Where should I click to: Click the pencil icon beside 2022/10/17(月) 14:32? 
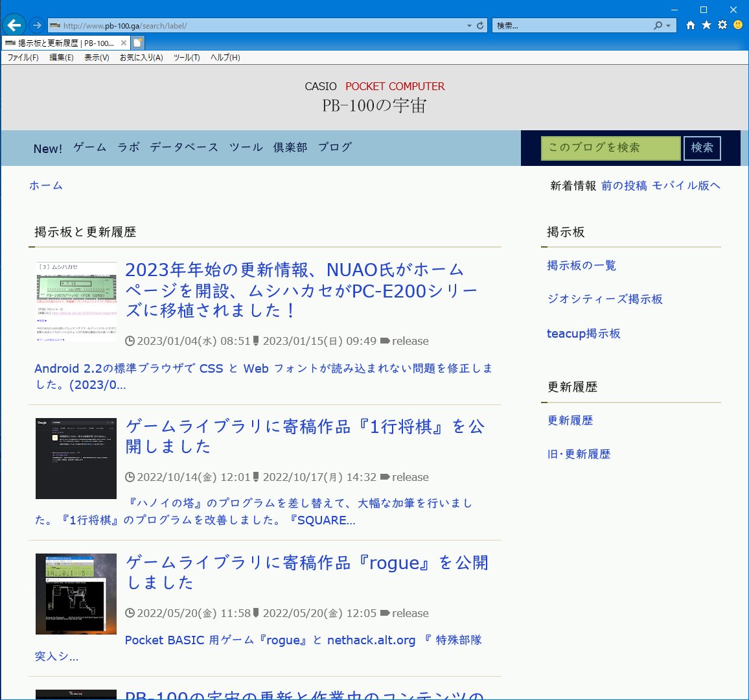point(256,477)
